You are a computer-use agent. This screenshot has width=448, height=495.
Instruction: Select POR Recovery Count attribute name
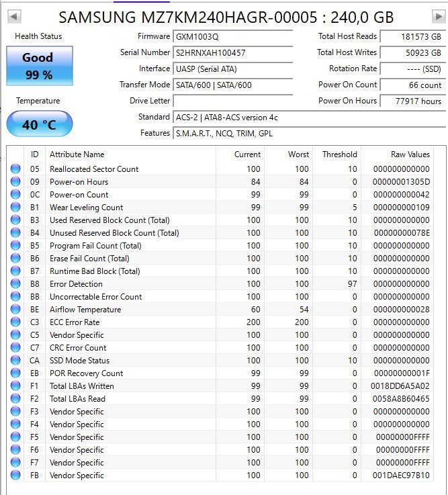(x=86, y=373)
